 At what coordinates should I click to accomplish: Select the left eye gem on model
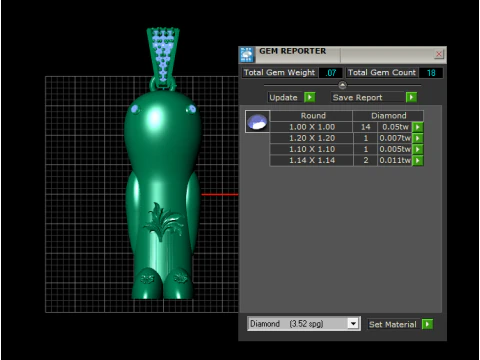[135, 109]
